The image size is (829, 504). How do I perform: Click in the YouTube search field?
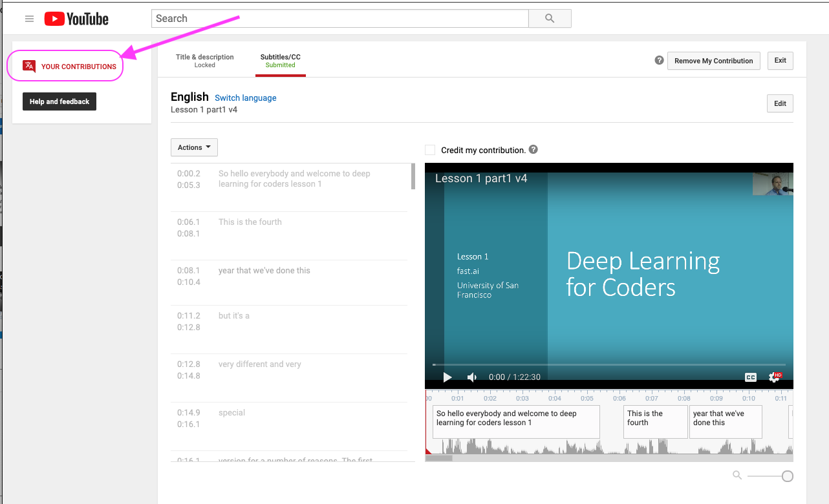[x=339, y=19]
